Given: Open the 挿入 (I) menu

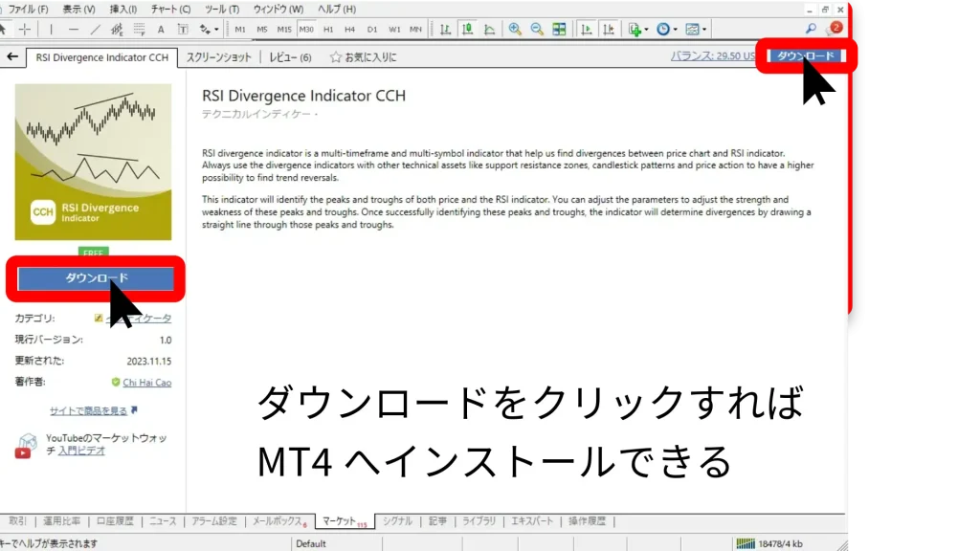Looking at the screenshot, I should point(123,10).
